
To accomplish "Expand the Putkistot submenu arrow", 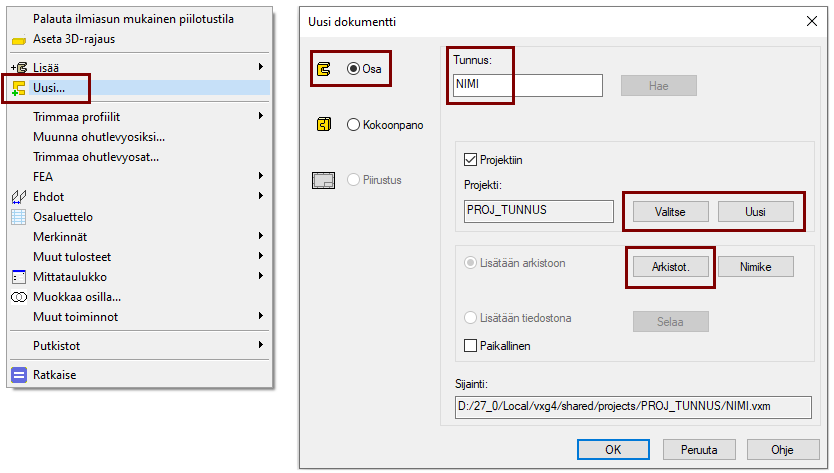I will click(x=261, y=345).
